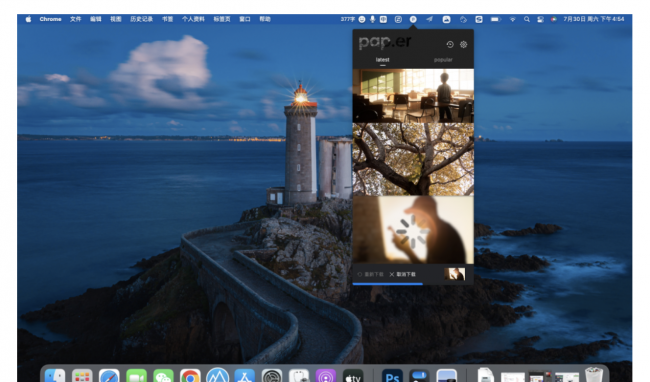Open the 历史记录 menu
This screenshot has width=650, height=382.
[141, 19]
